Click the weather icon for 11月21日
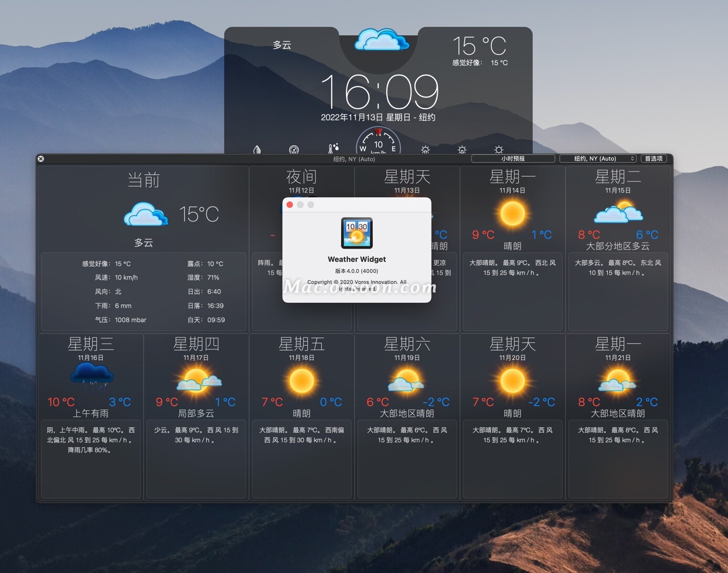728x573 pixels. [618, 380]
